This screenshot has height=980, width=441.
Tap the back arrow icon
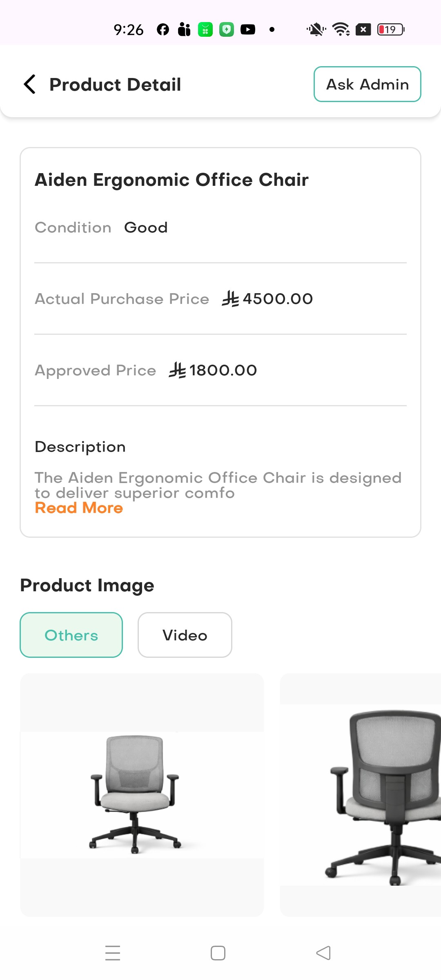[30, 85]
